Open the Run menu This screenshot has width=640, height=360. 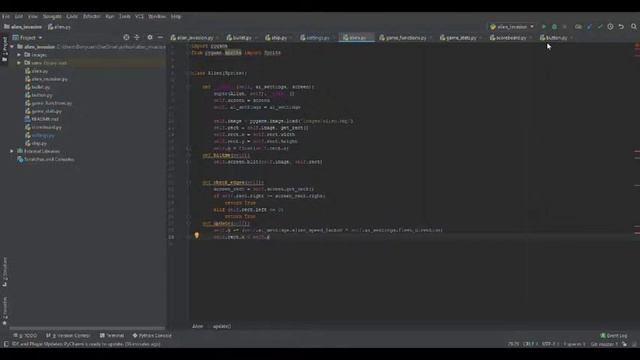[109, 16]
